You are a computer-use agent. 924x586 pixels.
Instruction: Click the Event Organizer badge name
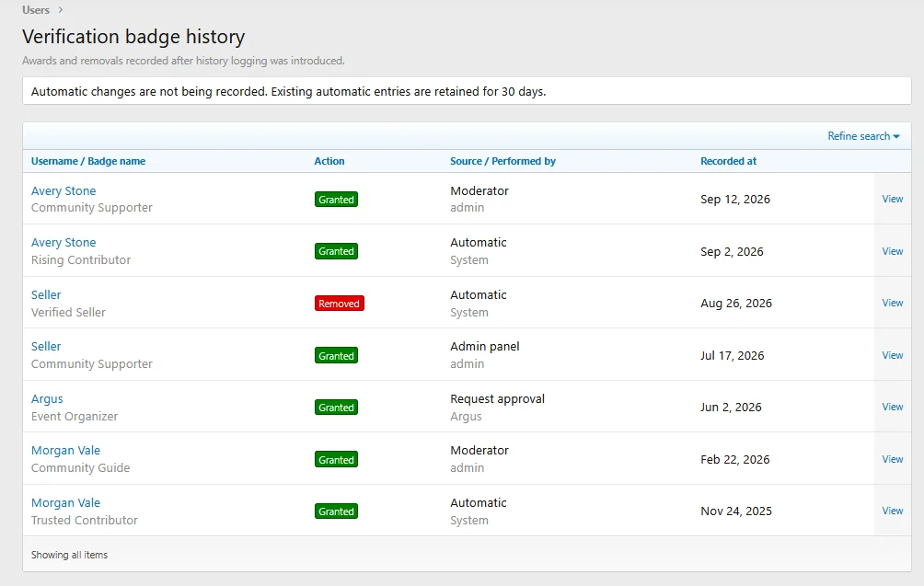coord(75,417)
